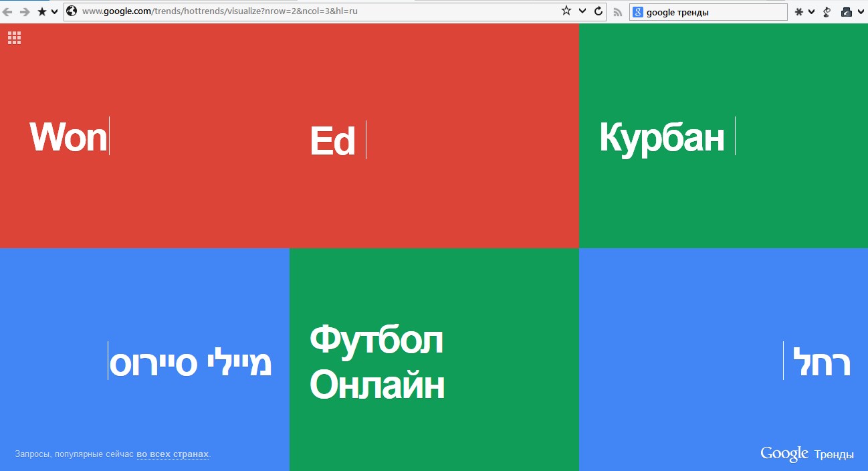The image size is (868, 471).
Task: Open the URL history dropdown arrow
Action: click(582, 11)
